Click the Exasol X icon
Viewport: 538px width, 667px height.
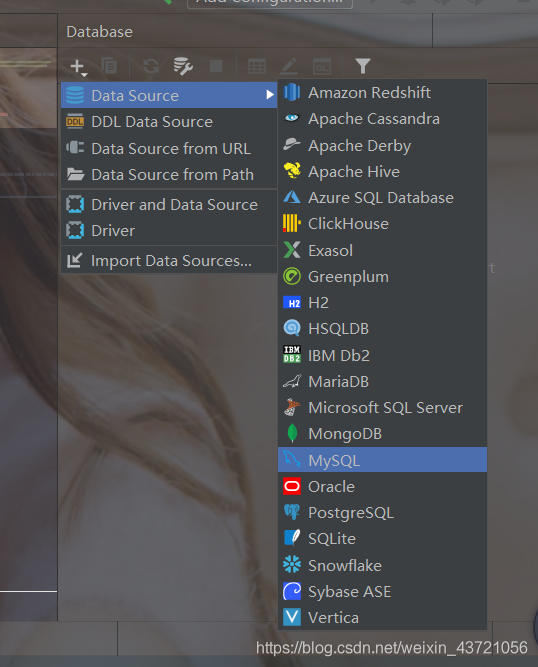pos(292,250)
